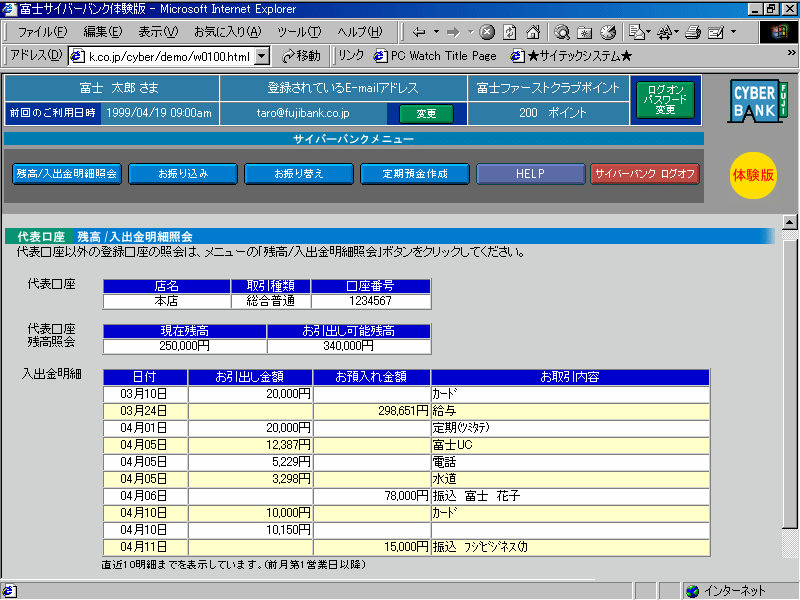Image resolution: width=800 pixels, height=600 pixels.
Task: Open the Back button history dropdown
Action: 436,32
